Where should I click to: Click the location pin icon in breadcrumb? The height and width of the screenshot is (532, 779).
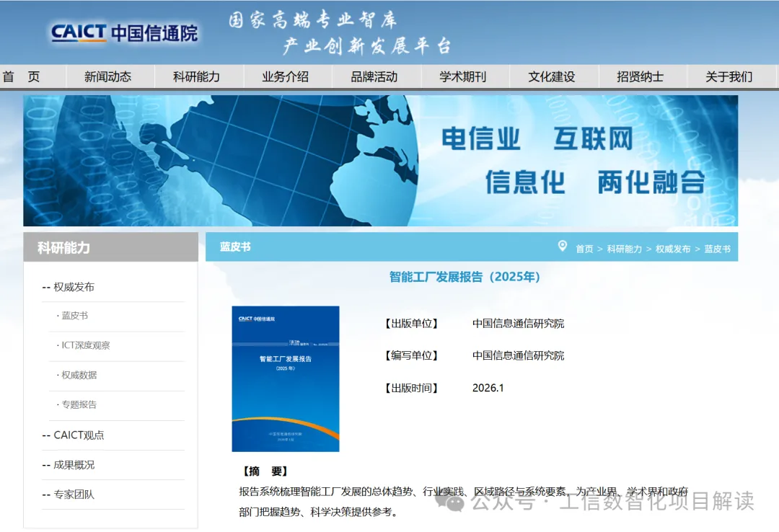(x=563, y=246)
